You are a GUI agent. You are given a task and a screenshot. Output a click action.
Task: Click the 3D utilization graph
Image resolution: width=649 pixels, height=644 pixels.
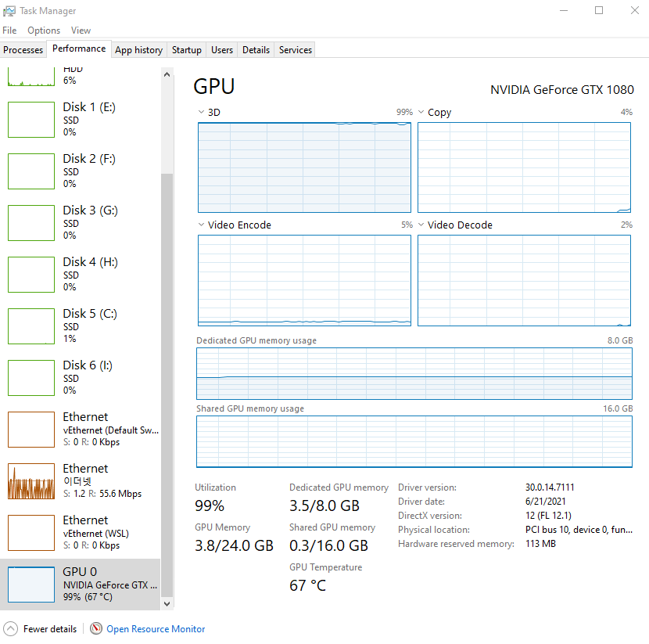click(x=304, y=167)
